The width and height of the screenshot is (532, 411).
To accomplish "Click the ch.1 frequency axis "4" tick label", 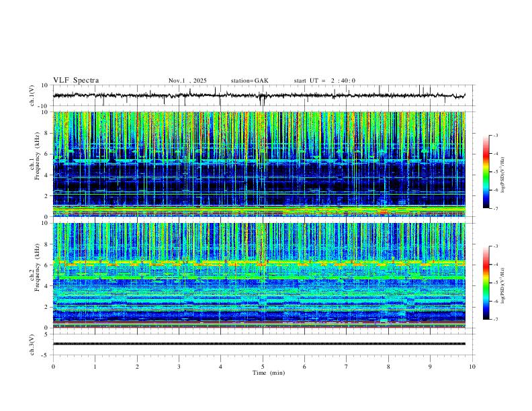I will 46,175.
